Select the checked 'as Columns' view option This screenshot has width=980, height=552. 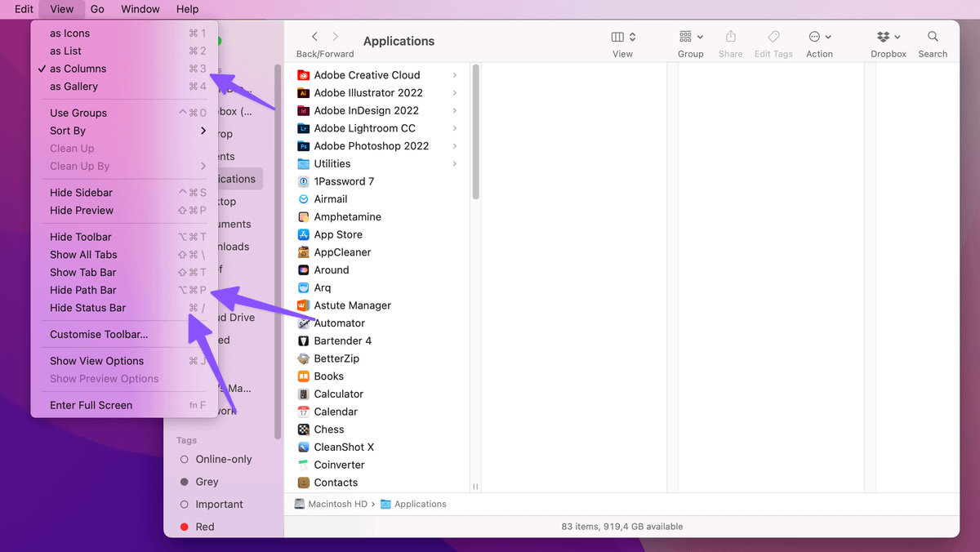[78, 69]
